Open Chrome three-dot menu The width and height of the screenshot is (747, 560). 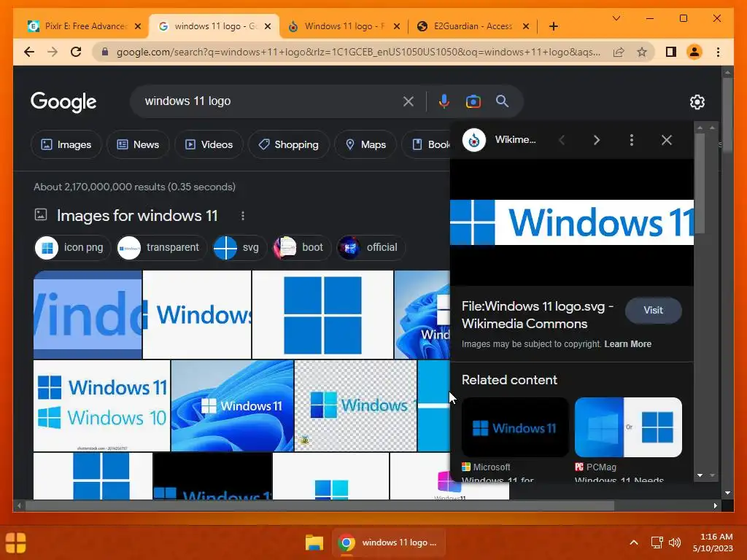tap(718, 52)
